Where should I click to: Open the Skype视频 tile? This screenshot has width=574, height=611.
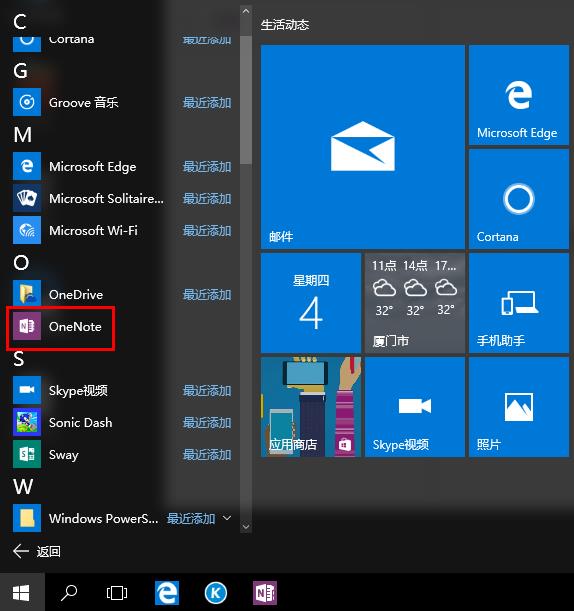click(x=415, y=407)
